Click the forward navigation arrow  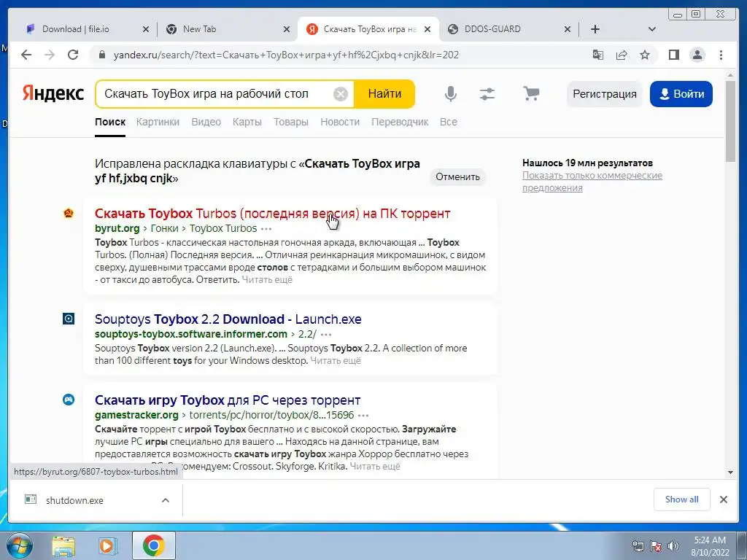point(50,55)
